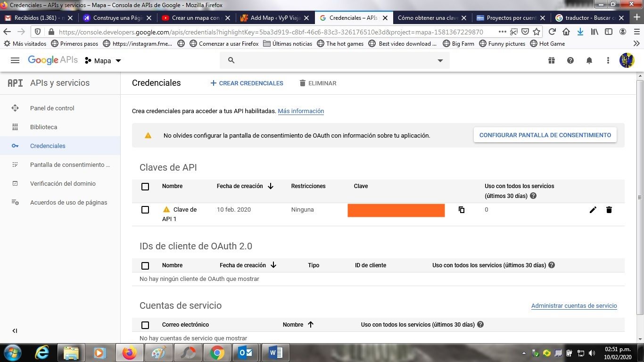Screen dimensions: 644x362
Task: Copy the API key with the copy icon
Action: point(462,210)
